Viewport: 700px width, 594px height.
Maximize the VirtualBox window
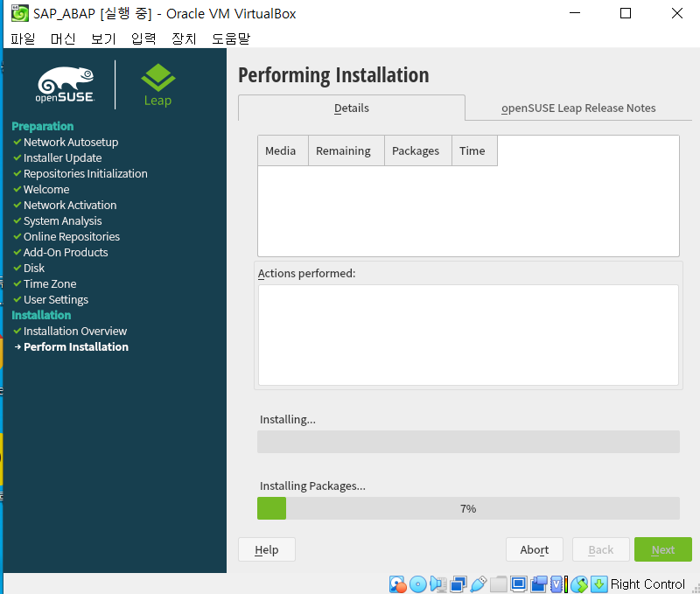click(626, 13)
